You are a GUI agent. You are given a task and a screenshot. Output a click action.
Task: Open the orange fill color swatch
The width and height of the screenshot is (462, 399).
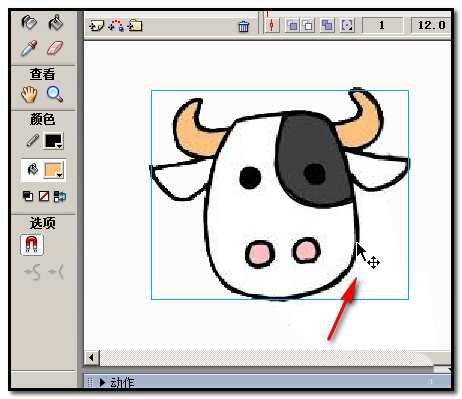click(54, 170)
